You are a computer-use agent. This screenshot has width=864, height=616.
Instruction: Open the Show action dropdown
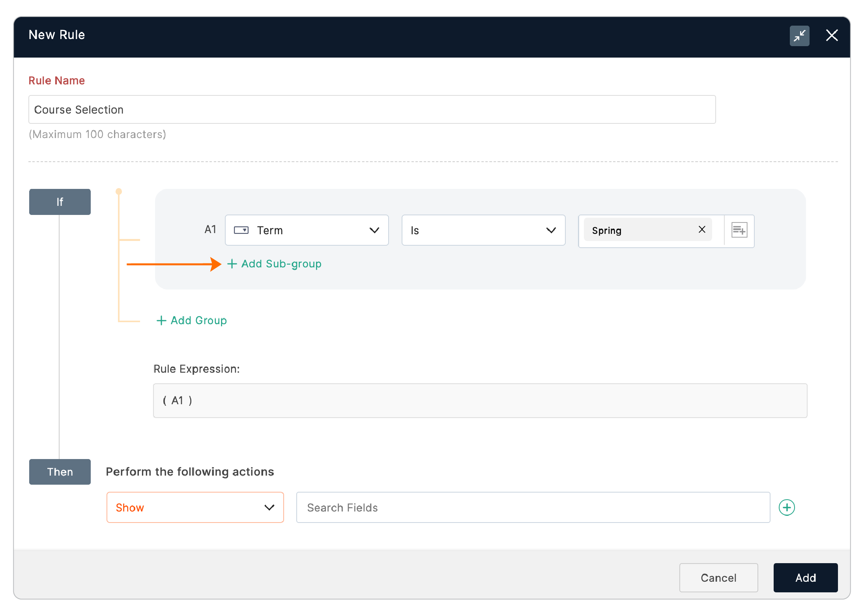coord(195,508)
